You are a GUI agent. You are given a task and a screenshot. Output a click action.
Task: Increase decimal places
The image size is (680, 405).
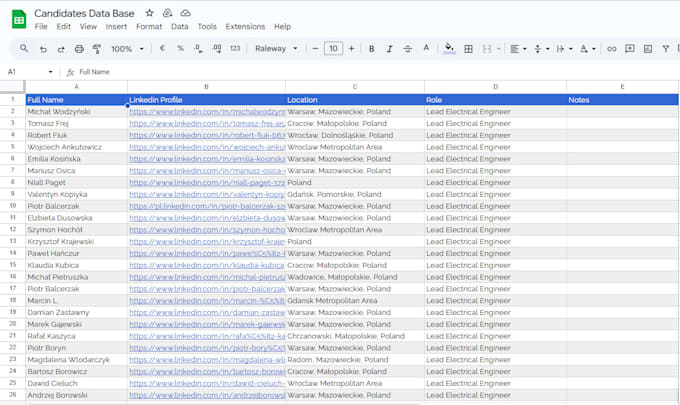point(217,49)
